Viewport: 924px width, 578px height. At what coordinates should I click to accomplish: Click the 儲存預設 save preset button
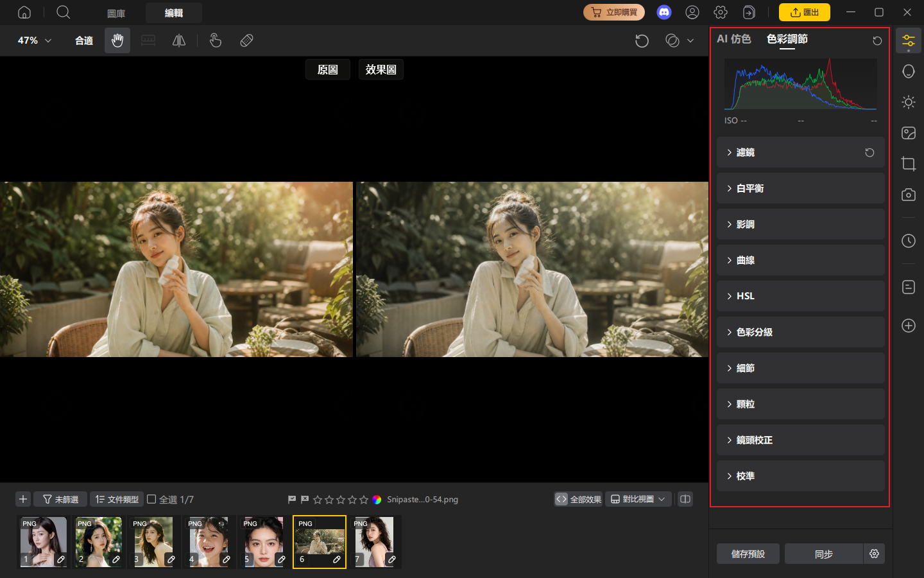(748, 554)
